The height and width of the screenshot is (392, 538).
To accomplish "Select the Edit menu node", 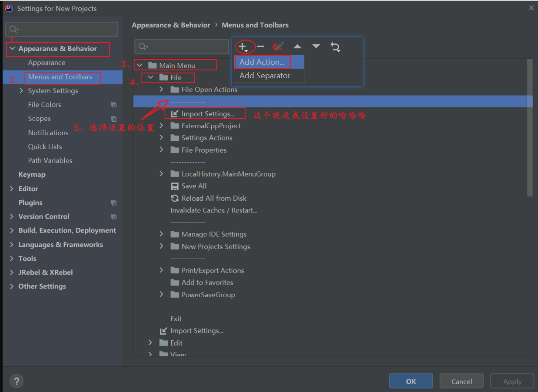I will (176, 343).
